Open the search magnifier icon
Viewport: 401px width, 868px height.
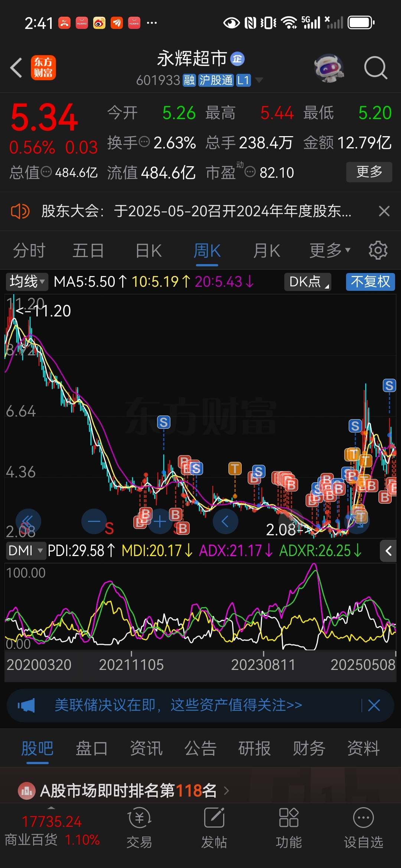point(375,68)
